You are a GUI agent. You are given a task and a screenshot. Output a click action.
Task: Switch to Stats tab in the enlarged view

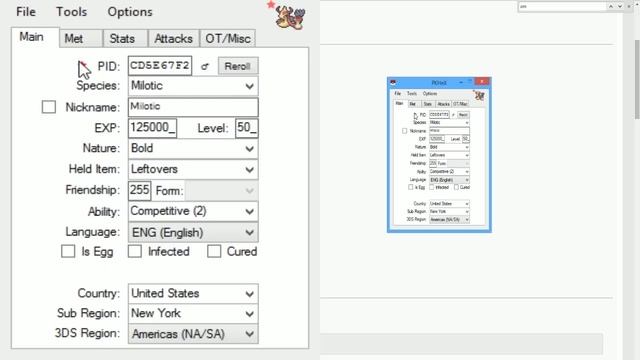[x=125, y=39]
